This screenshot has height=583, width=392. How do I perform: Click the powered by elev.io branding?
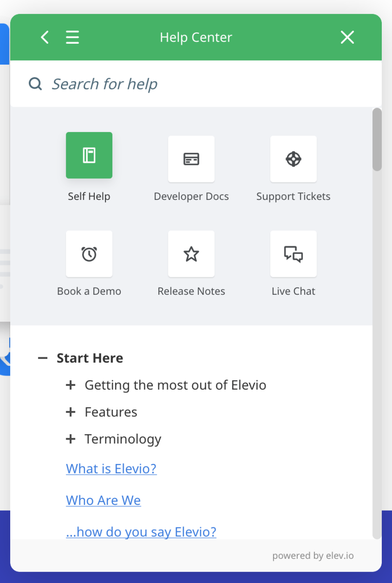[313, 555]
